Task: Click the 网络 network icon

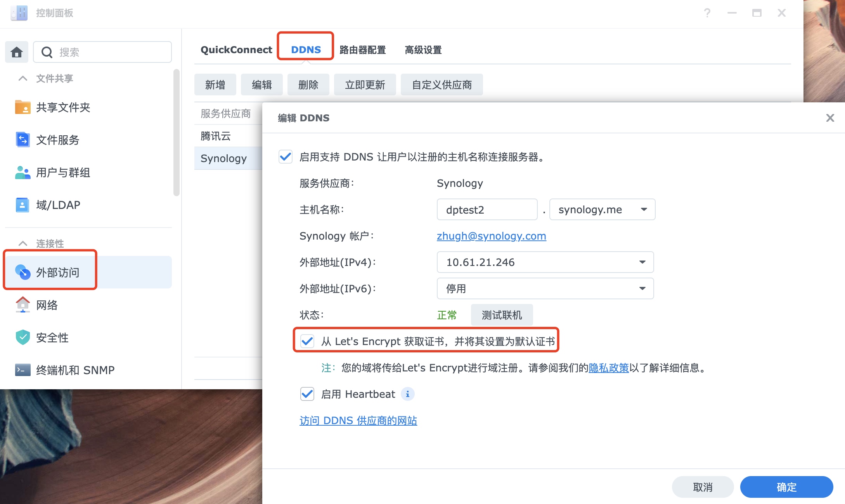Action: tap(23, 305)
